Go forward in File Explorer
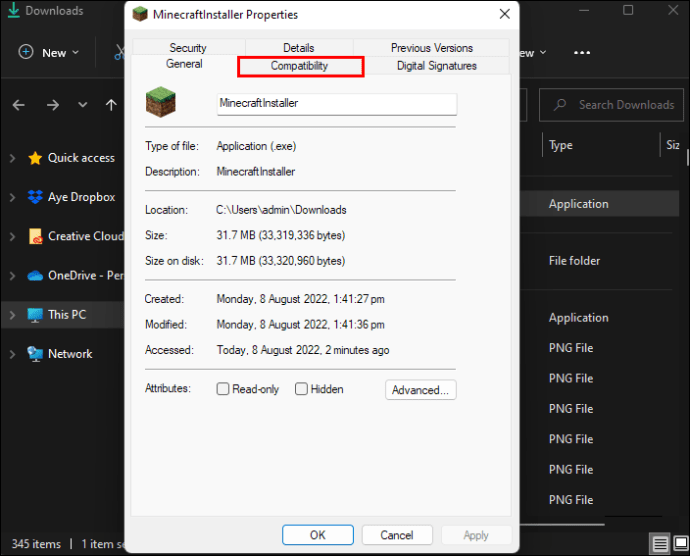Viewport: 690px width, 556px height. click(53, 105)
